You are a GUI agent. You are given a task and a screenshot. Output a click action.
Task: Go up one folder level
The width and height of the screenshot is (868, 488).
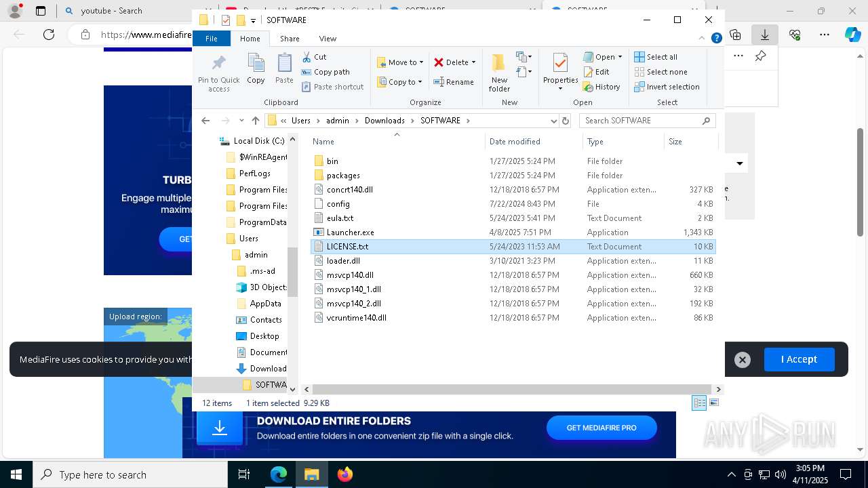click(x=255, y=121)
